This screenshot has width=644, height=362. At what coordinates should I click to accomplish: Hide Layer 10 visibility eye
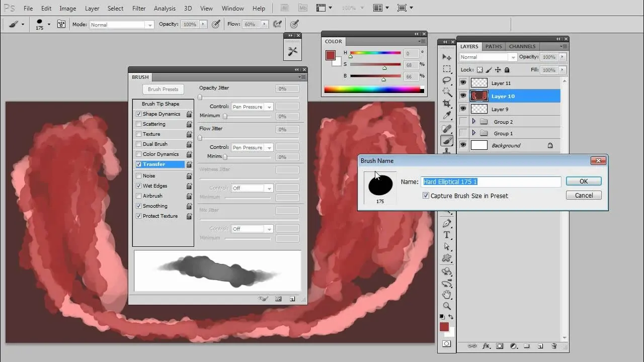[x=463, y=96]
